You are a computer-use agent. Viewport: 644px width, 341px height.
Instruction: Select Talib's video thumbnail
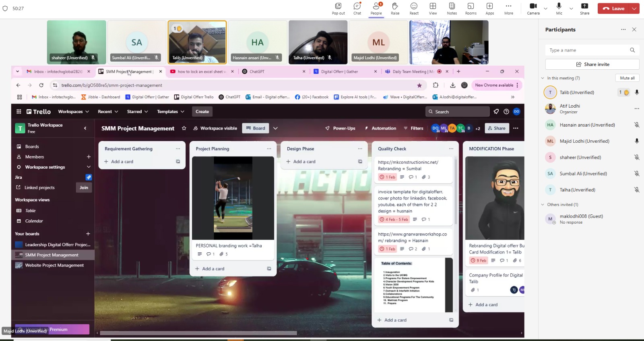pyautogui.click(x=197, y=42)
